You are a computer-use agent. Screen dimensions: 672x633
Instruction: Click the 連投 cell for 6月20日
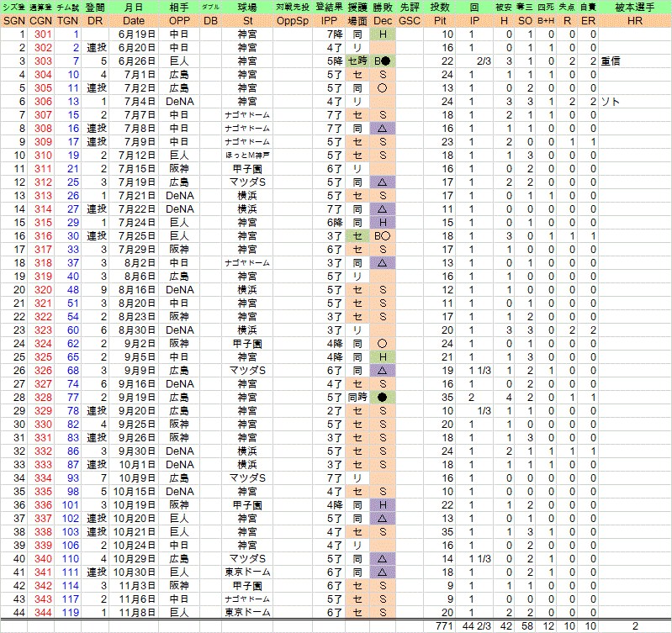pos(96,48)
